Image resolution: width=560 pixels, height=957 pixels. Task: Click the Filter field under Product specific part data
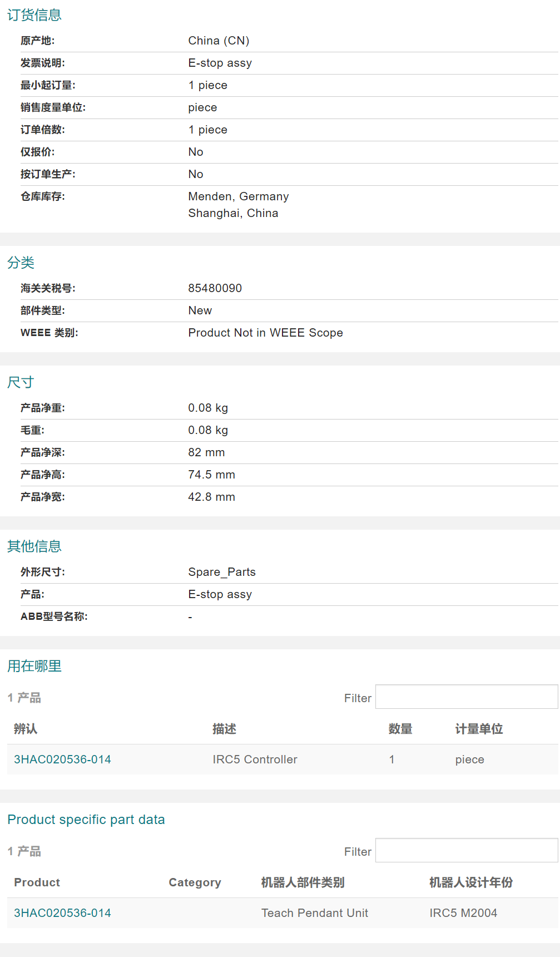click(466, 851)
